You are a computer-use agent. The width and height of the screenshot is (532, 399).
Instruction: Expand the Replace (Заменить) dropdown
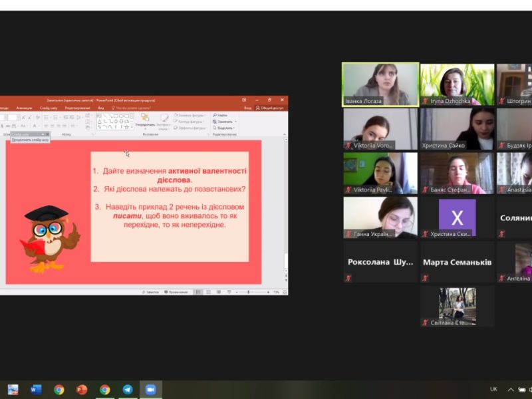(x=224, y=122)
